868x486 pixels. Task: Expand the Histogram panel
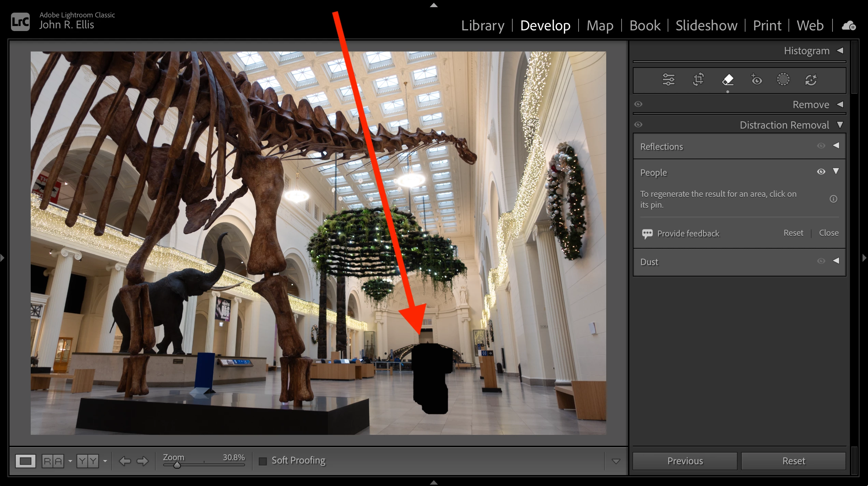pos(840,50)
